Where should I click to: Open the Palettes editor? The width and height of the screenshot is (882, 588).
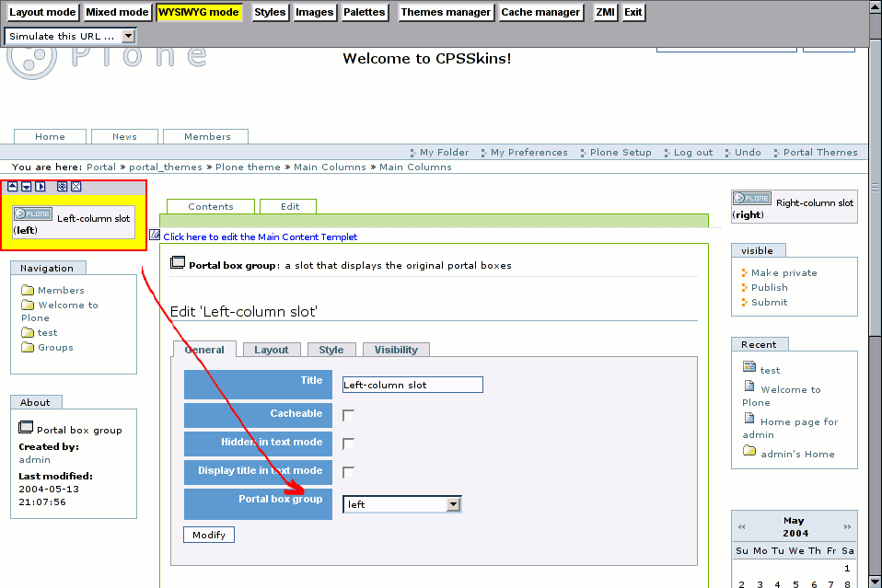pos(365,12)
